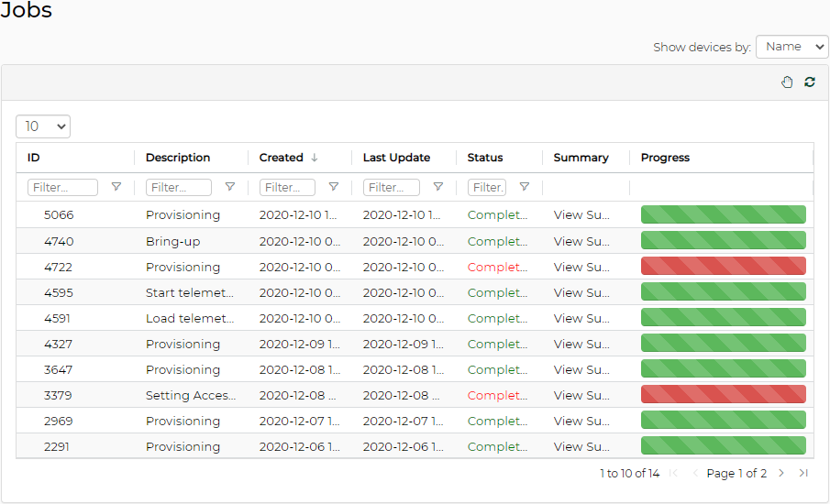
Task: Go to the next page arrow
Action: 781,474
